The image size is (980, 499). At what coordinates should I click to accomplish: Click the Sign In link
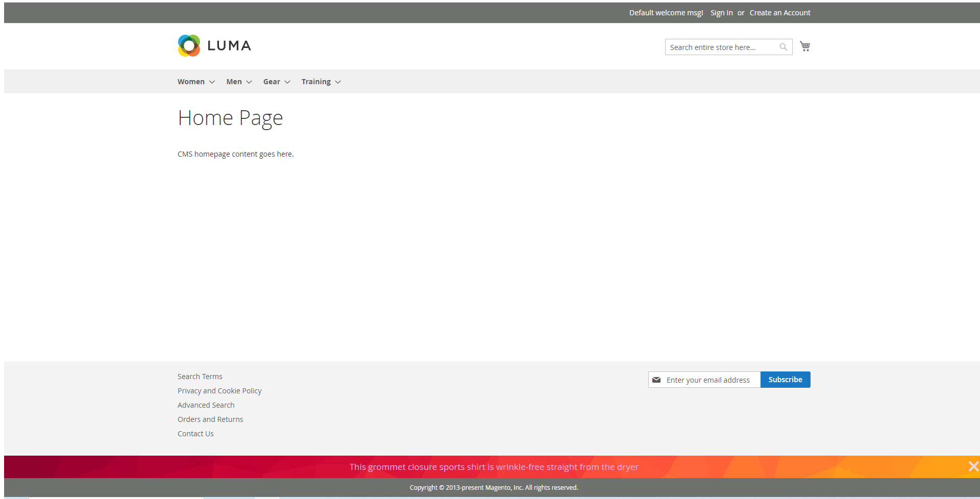coord(721,13)
